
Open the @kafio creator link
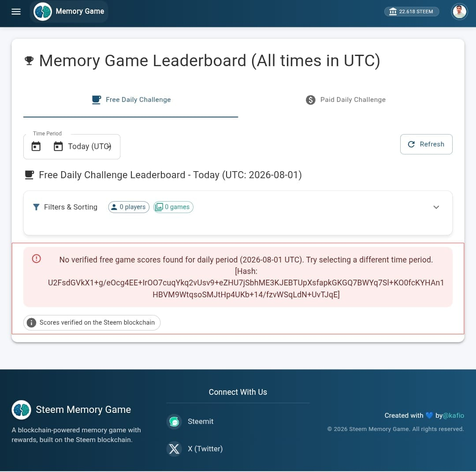tap(454, 416)
